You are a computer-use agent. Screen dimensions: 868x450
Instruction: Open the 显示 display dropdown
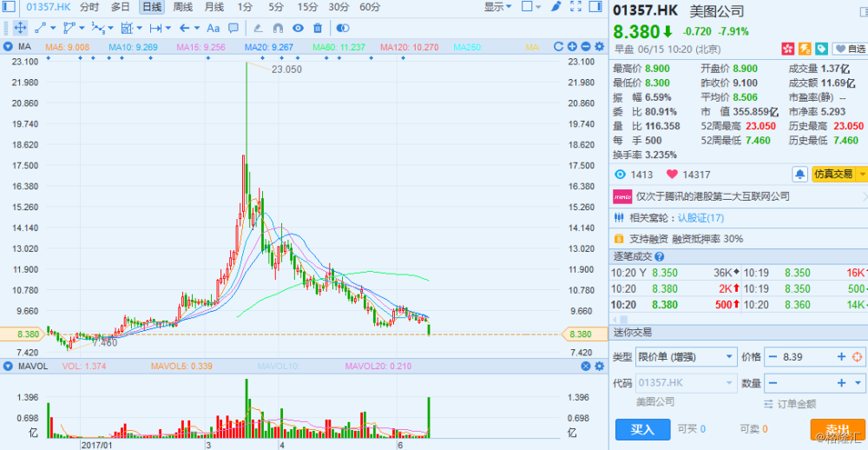(497, 7)
